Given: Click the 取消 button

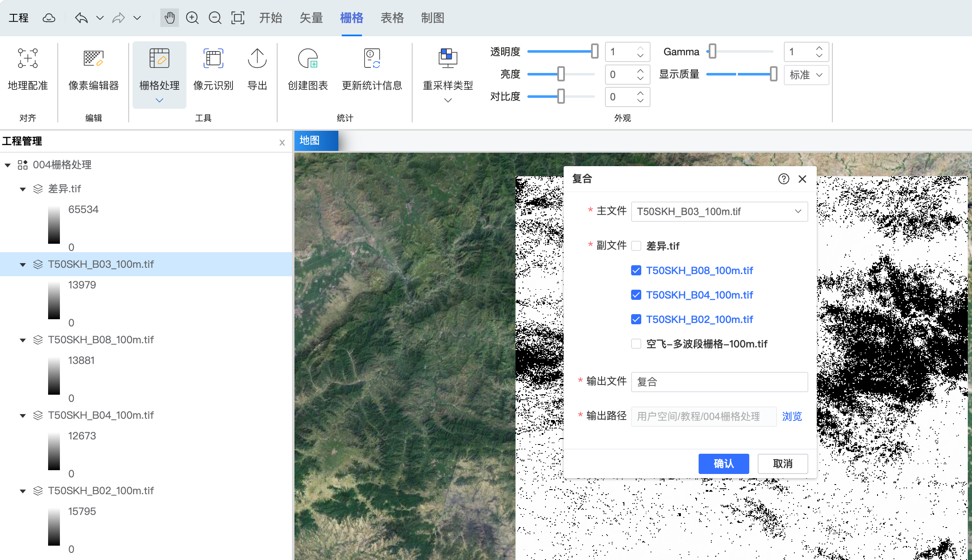Looking at the screenshot, I should [783, 464].
